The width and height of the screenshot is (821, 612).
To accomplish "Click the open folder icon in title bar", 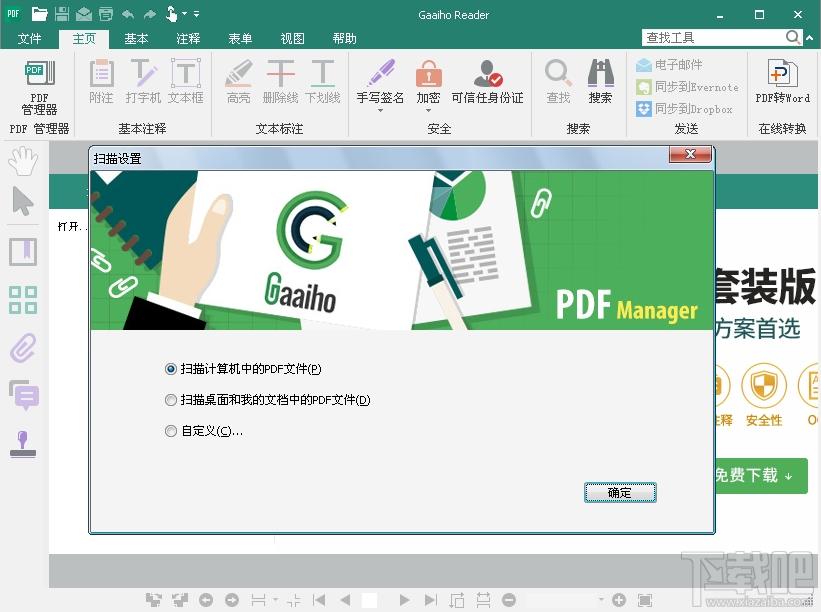I will pos(40,14).
